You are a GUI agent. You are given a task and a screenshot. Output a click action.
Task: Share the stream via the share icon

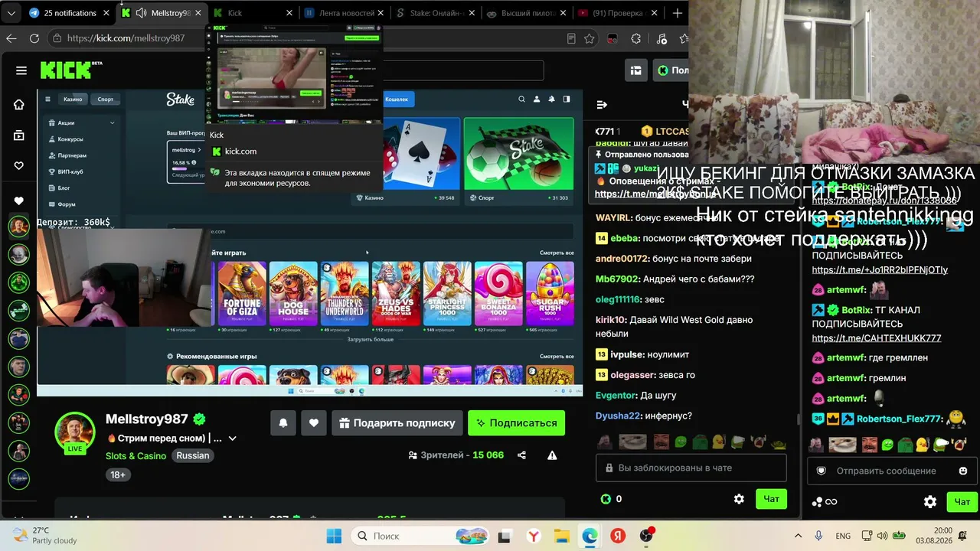pos(521,455)
